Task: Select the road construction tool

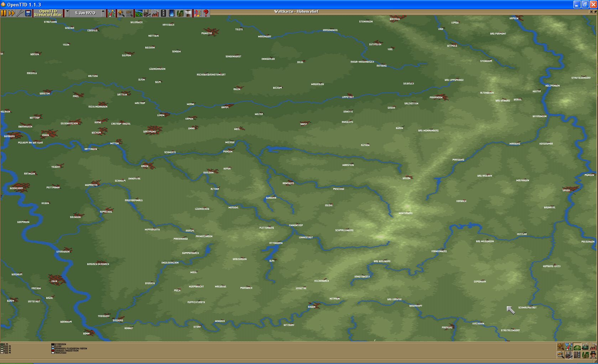Action: point(163,13)
